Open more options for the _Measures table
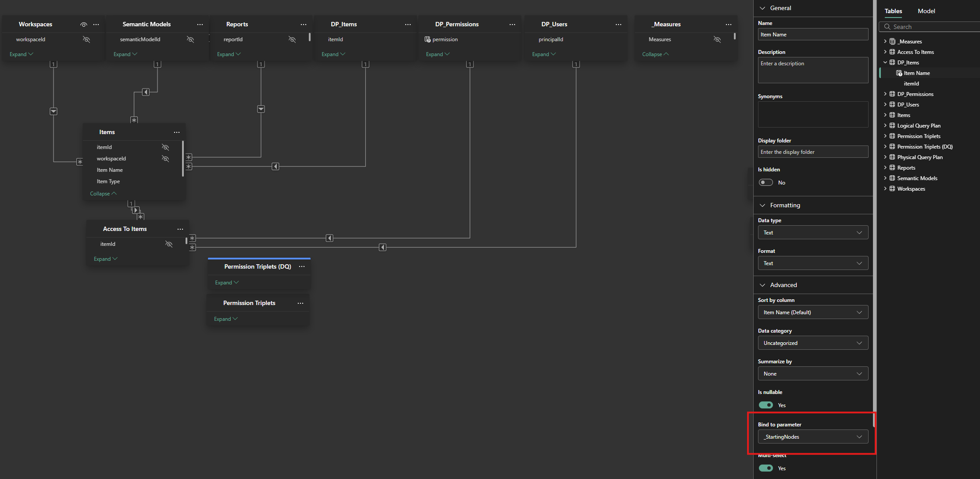The width and height of the screenshot is (980, 479). pyautogui.click(x=729, y=24)
